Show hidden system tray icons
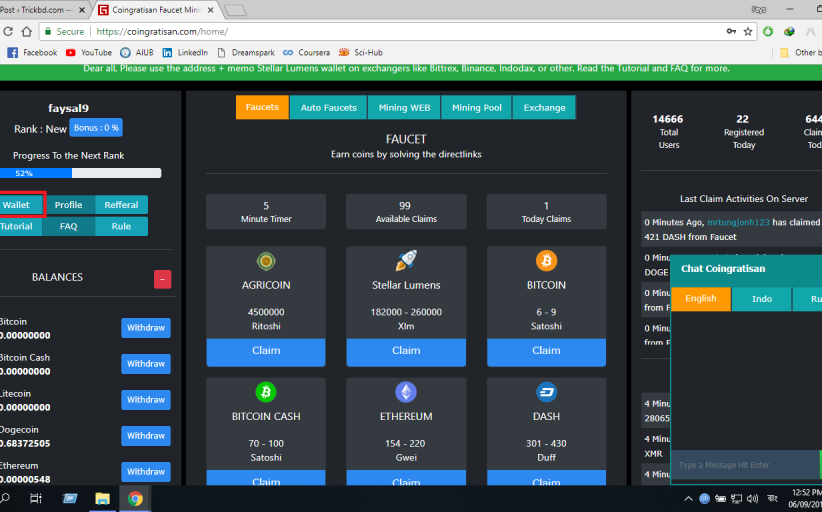822x512 pixels. click(688, 498)
